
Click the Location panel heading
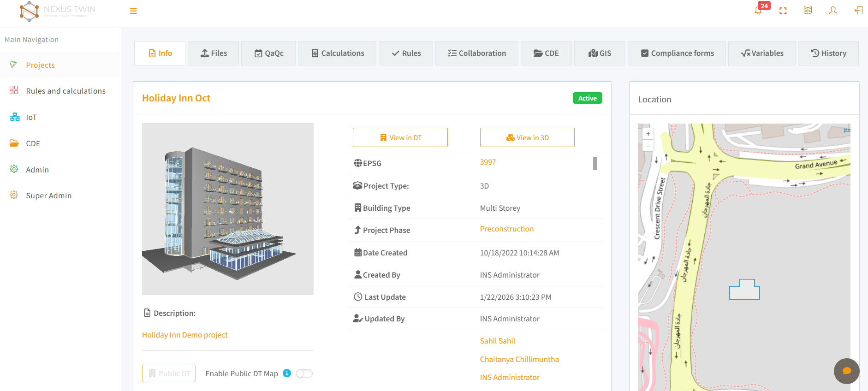654,99
